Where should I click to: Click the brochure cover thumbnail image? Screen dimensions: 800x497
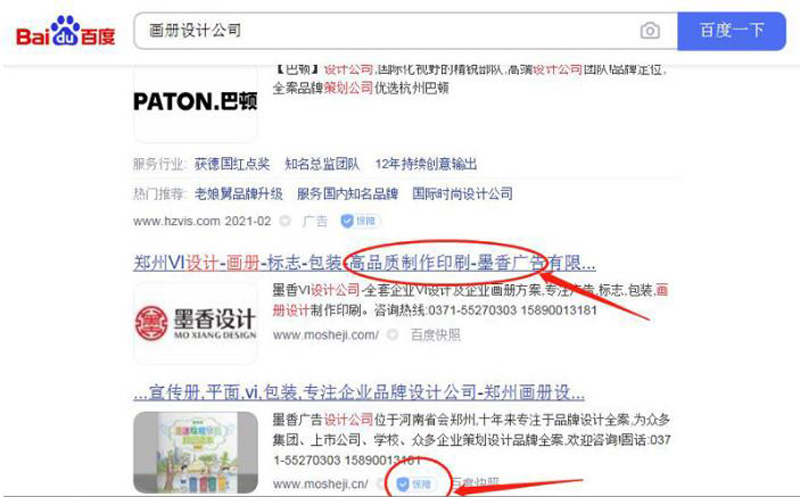pyautogui.click(x=195, y=452)
